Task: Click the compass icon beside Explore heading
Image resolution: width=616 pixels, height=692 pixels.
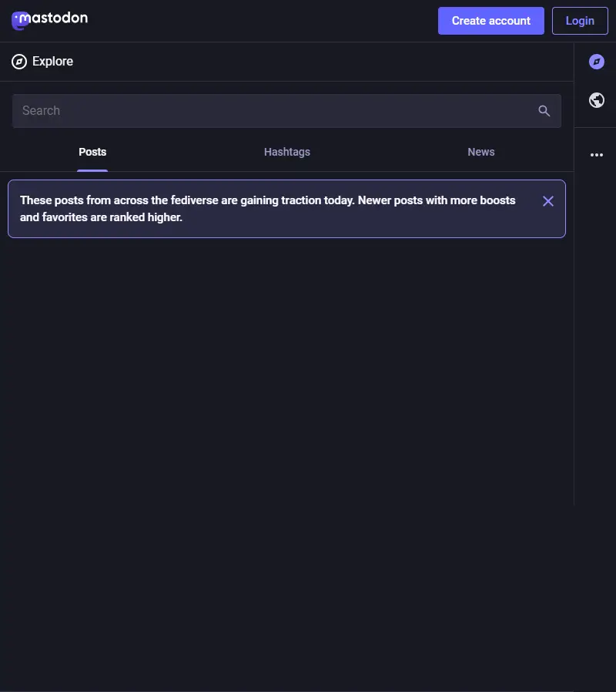Action: click(x=19, y=62)
